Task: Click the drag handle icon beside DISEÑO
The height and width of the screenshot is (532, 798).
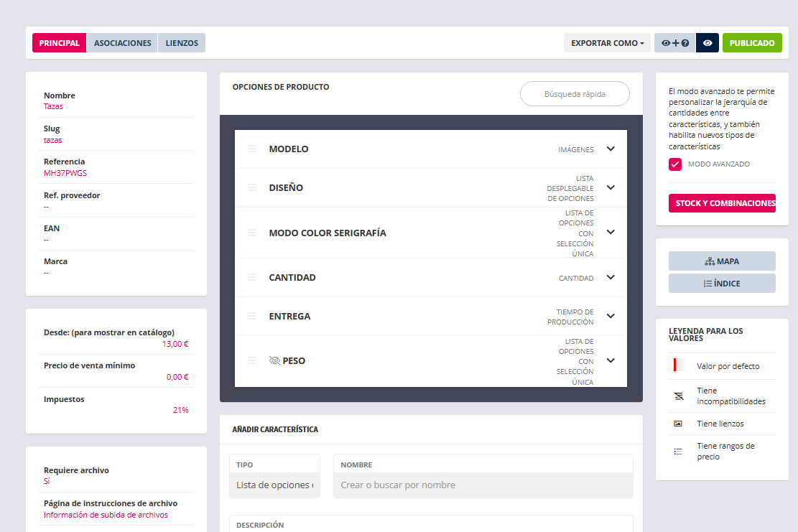Action: tap(252, 187)
